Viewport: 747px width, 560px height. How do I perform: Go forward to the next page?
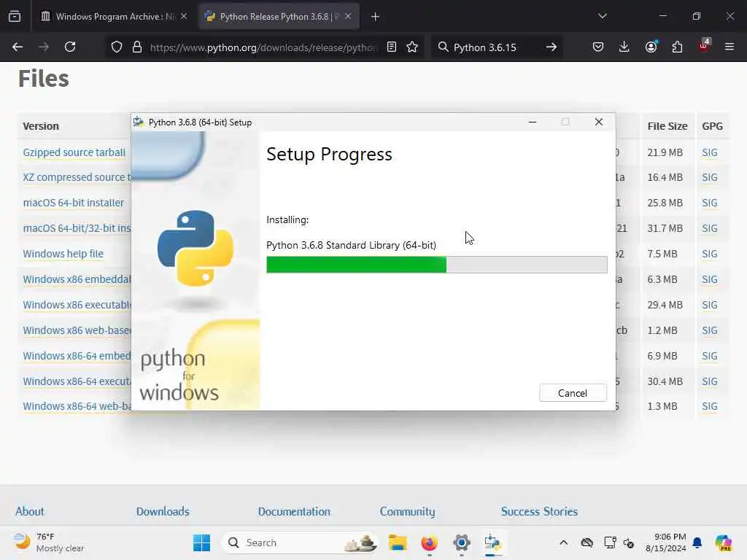click(x=43, y=47)
